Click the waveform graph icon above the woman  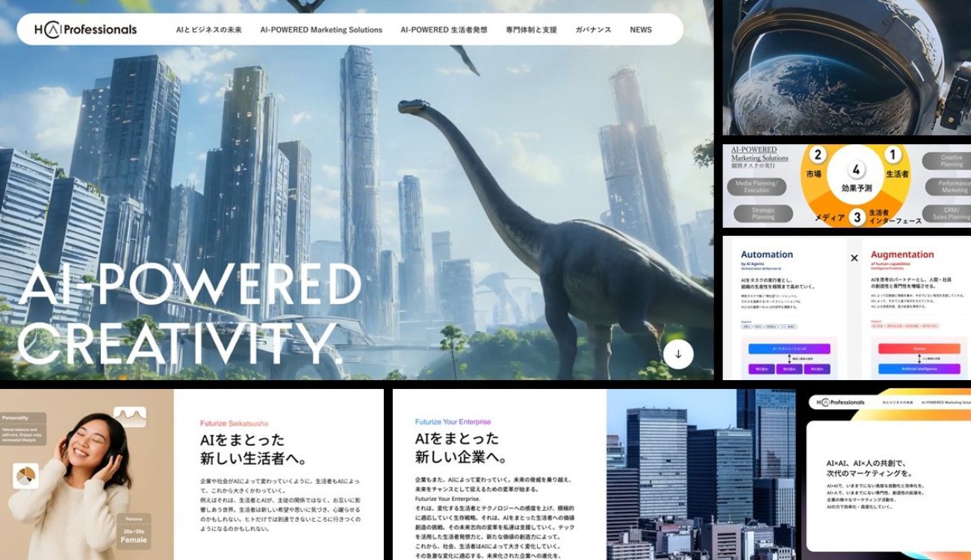click(x=130, y=417)
